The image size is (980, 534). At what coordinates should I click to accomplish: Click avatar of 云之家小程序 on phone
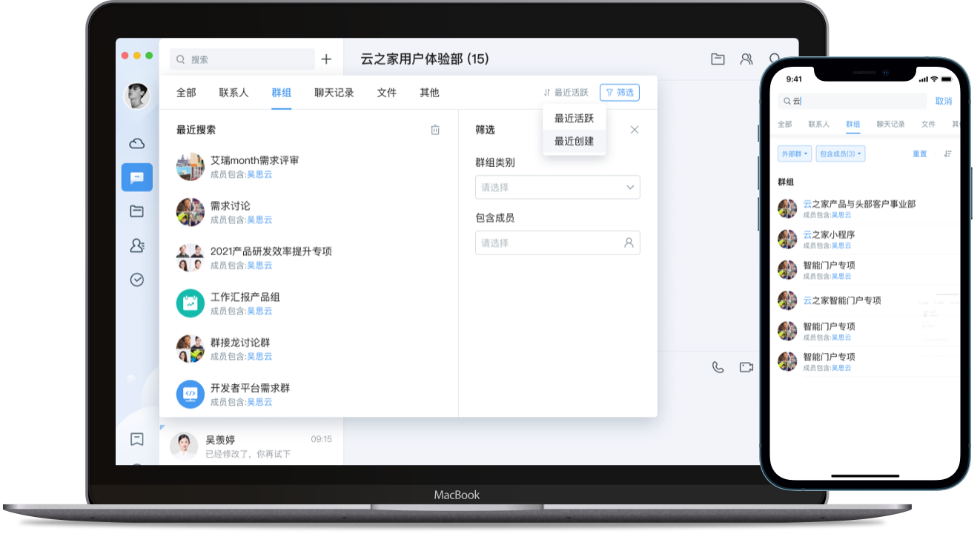coord(787,239)
